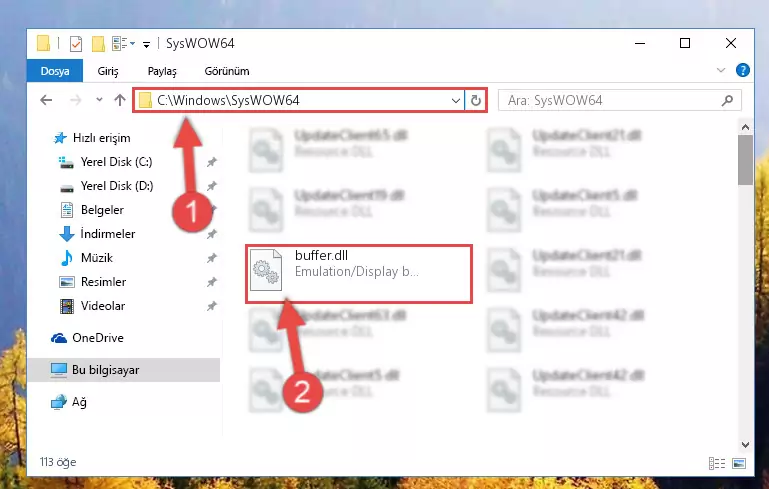769x489 pixels.
Task: Minimize the SysWOW64 window
Action: pos(640,44)
